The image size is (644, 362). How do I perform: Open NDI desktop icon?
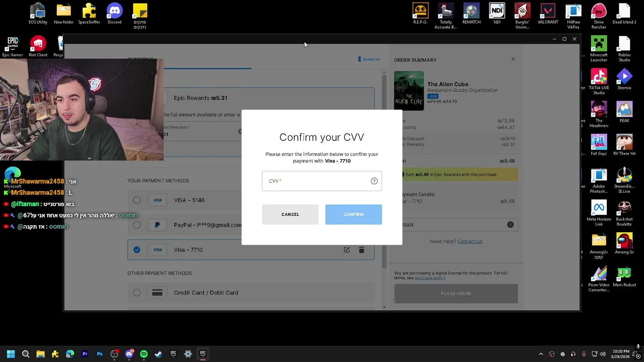pos(497,14)
